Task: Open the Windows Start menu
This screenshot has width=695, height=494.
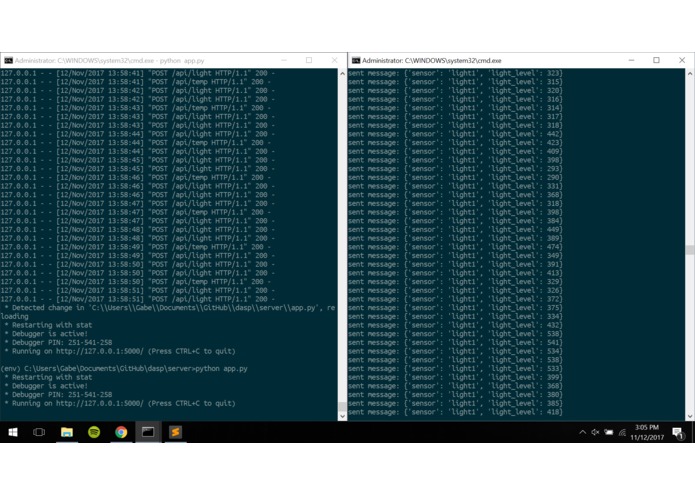Action: point(13,432)
